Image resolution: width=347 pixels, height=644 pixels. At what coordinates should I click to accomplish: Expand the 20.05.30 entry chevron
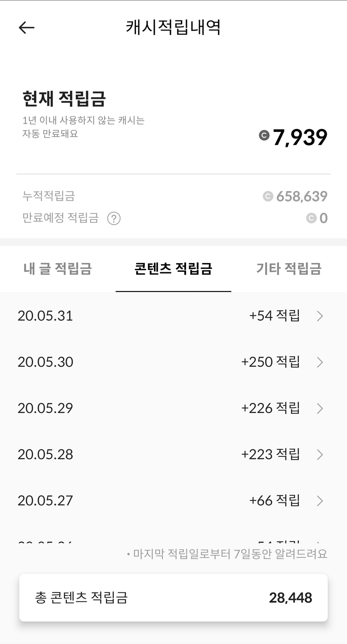click(320, 362)
